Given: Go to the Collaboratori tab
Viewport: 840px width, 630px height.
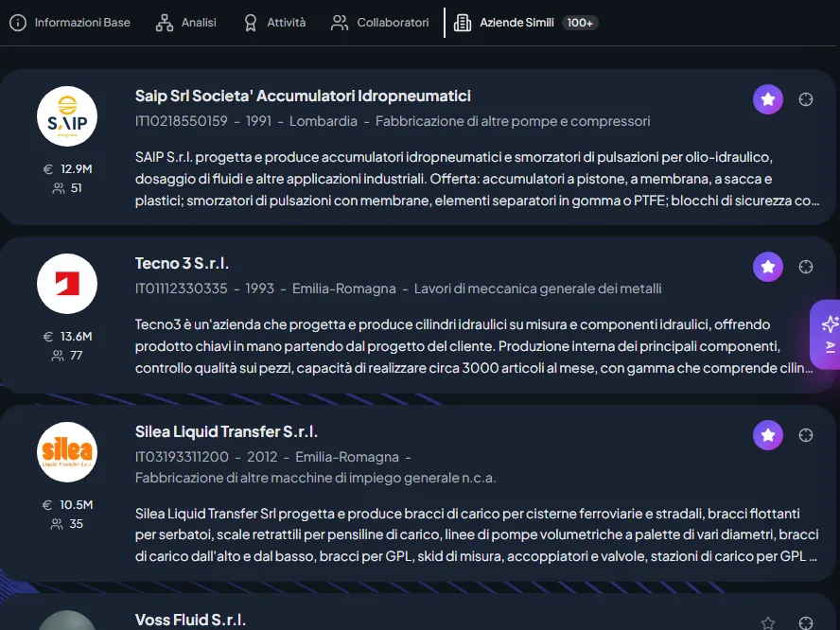Looking at the screenshot, I should pos(380,23).
